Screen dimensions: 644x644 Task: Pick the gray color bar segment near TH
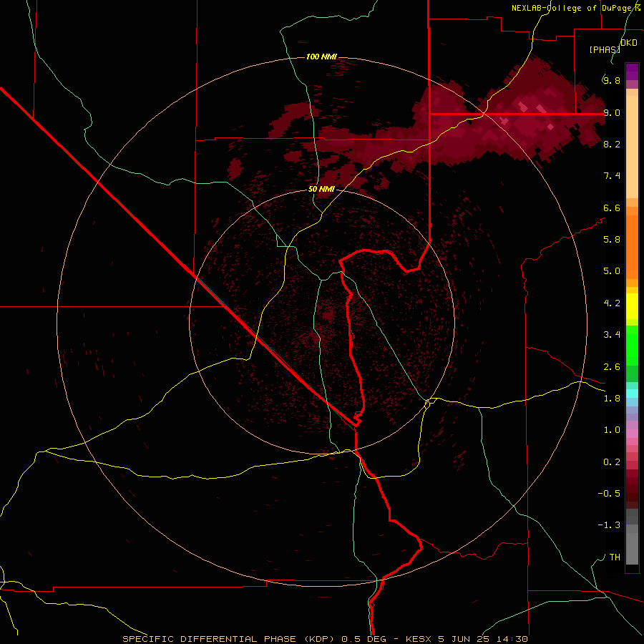632,548
